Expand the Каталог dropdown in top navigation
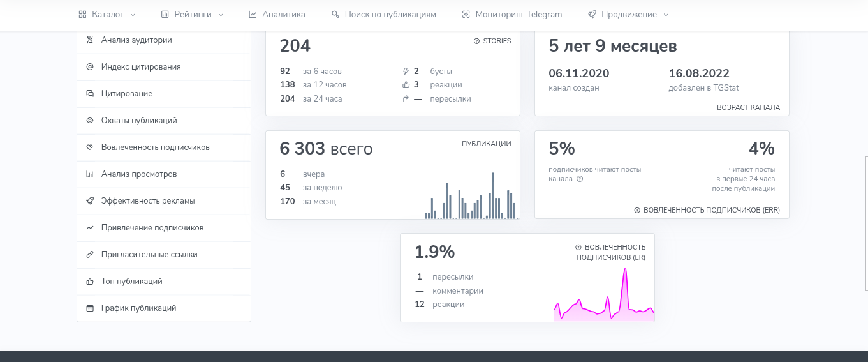Viewport: 868px width, 362px height. [x=107, y=14]
